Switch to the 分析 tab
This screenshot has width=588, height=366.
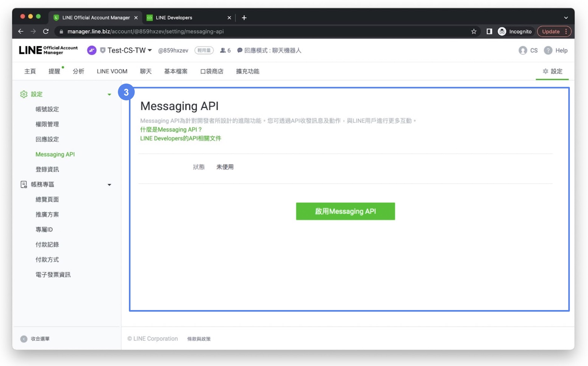click(79, 71)
